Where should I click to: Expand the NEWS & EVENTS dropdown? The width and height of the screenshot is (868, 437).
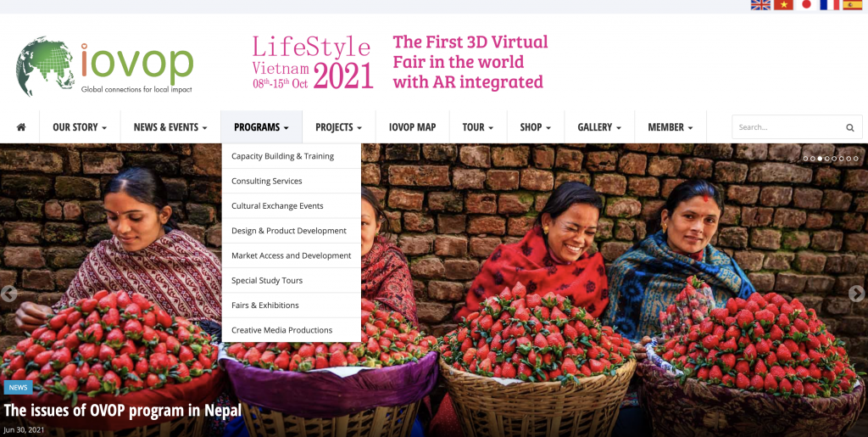[x=170, y=126]
